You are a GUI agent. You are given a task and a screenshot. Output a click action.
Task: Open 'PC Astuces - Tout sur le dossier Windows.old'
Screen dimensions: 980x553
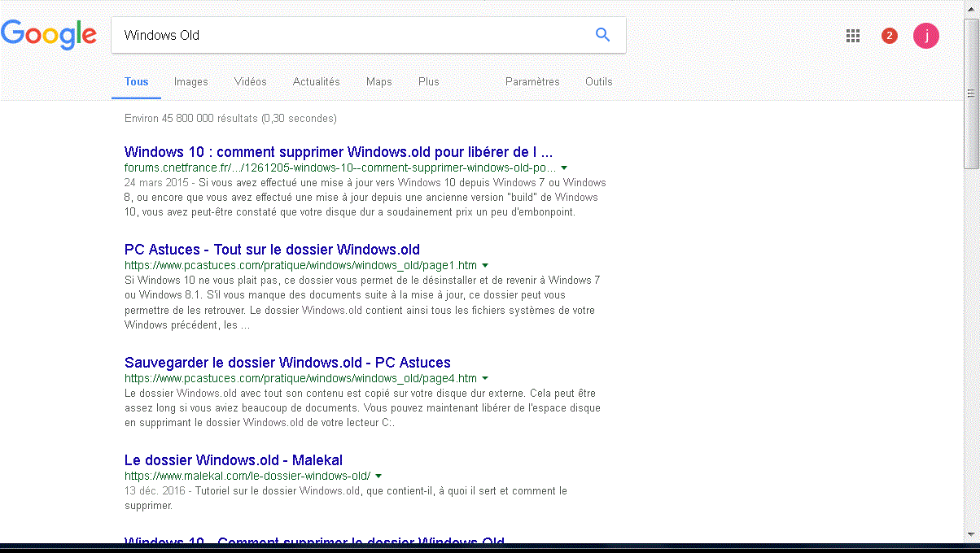click(272, 250)
